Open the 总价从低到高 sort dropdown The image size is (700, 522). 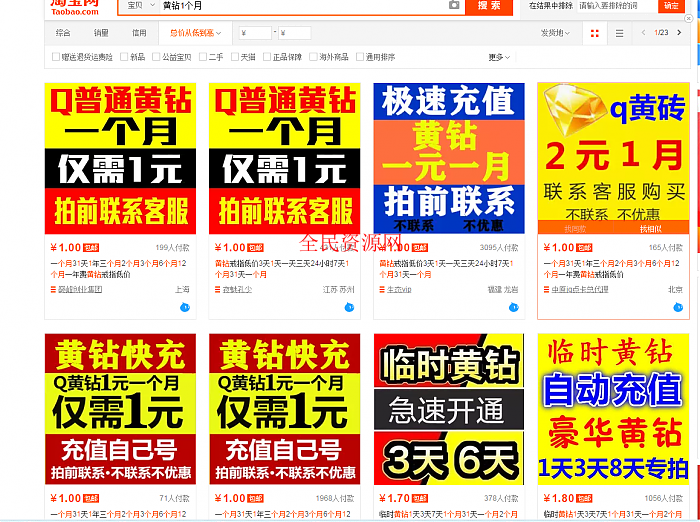coord(195,33)
